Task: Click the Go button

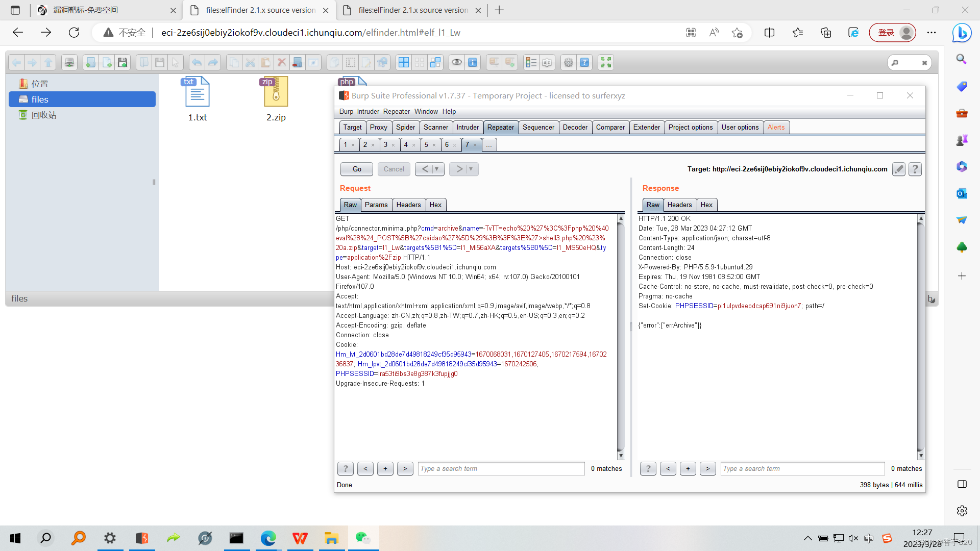Action: (357, 169)
